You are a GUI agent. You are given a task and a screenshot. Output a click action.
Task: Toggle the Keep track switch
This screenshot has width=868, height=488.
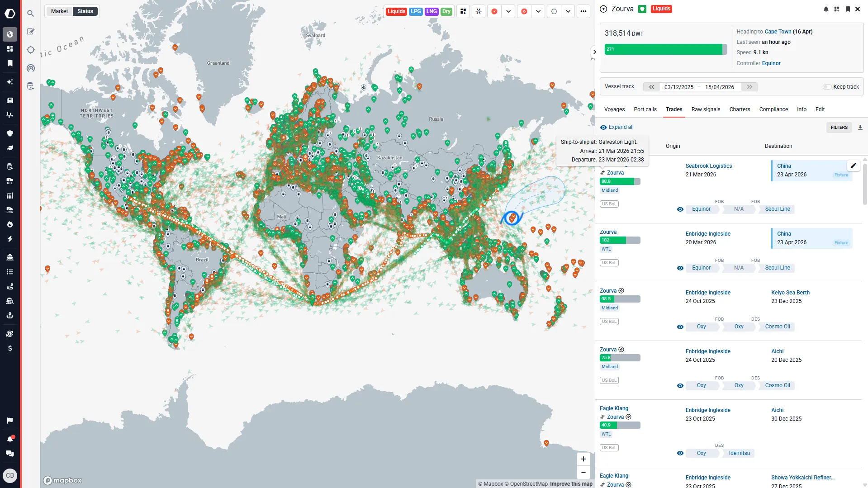[x=827, y=87]
